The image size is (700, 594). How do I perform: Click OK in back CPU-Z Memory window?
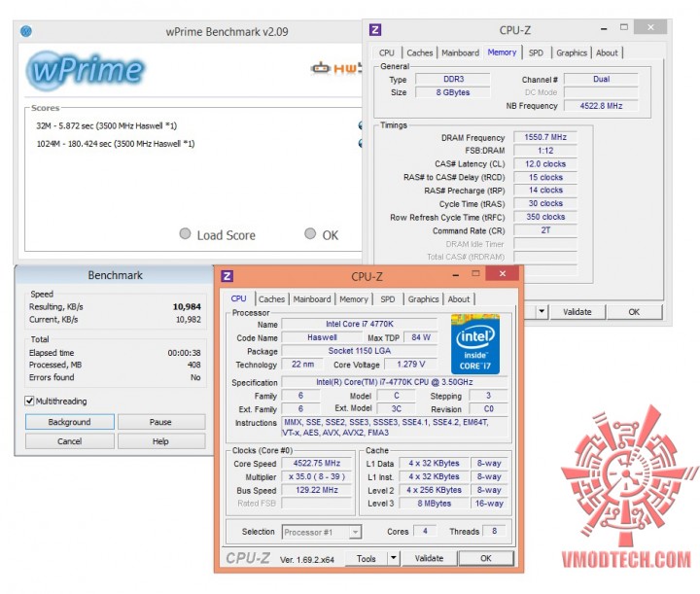click(x=634, y=311)
